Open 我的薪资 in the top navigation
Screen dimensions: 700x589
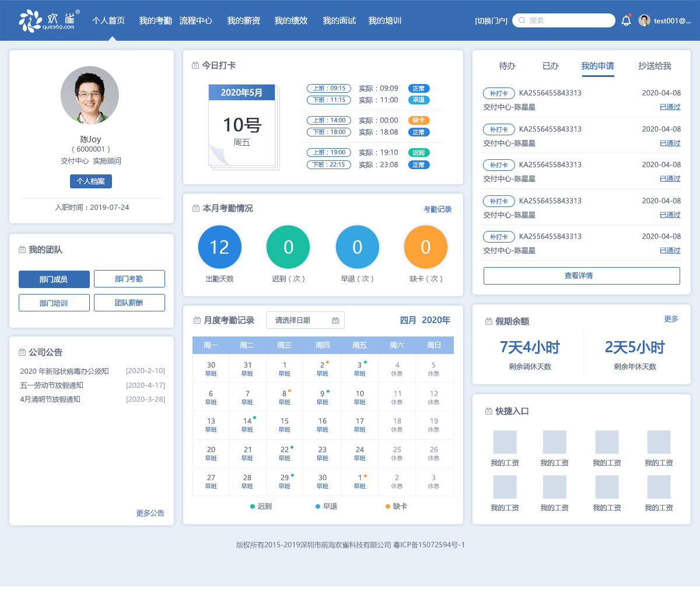[243, 20]
